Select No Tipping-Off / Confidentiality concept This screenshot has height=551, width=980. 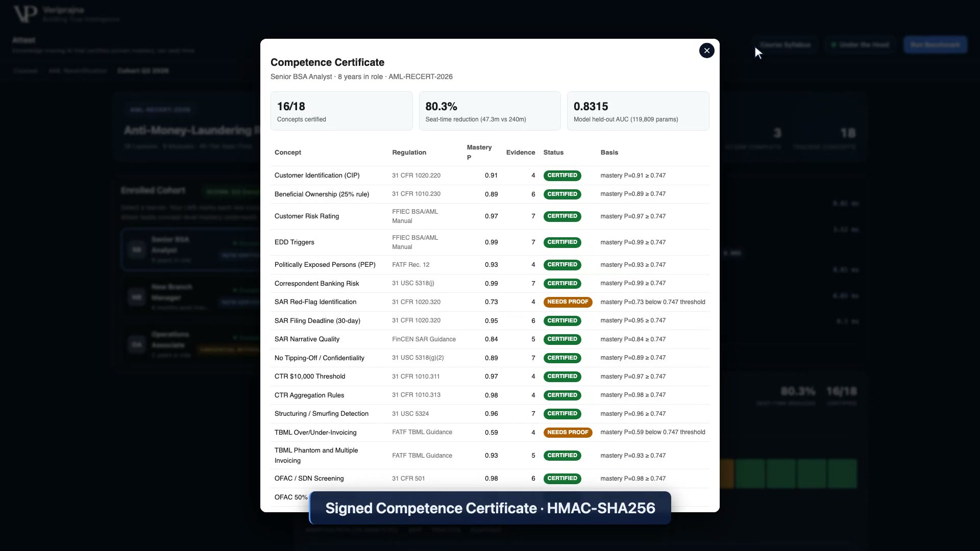(320, 358)
